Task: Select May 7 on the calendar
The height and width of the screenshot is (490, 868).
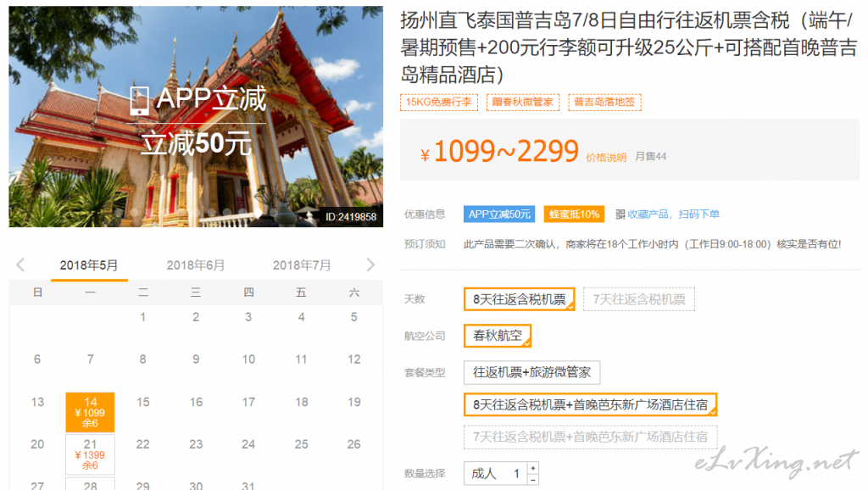Action: [x=90, y=359]
